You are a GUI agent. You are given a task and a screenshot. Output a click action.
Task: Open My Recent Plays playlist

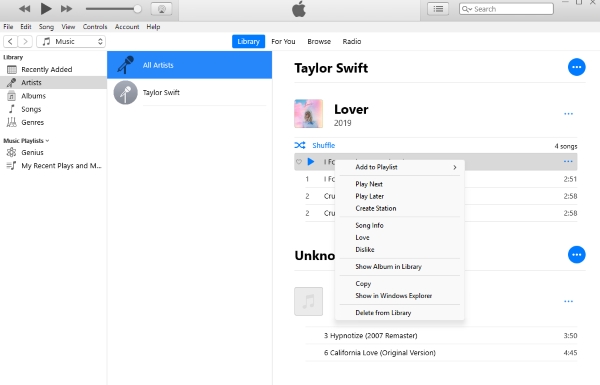coord(53,166)
